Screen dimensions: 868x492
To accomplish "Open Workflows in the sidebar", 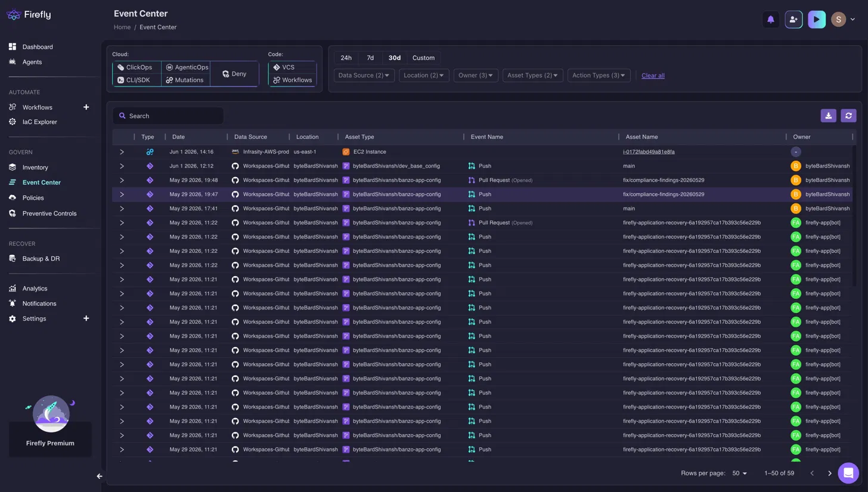I will click(x=38, y=107).
